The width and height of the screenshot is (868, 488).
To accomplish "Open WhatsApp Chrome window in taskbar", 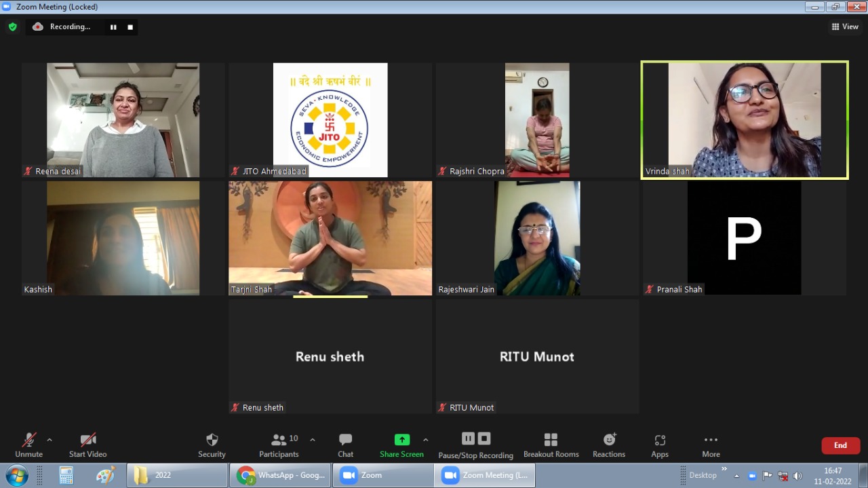I will click(281, 475).
